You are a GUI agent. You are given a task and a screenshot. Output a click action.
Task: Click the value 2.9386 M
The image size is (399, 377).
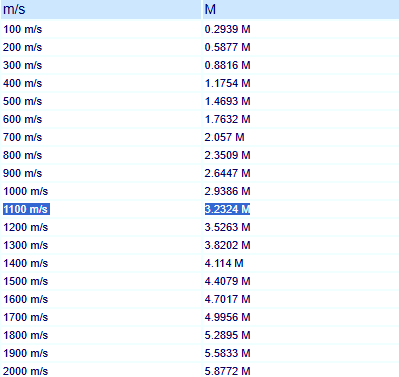coord(227,191)
